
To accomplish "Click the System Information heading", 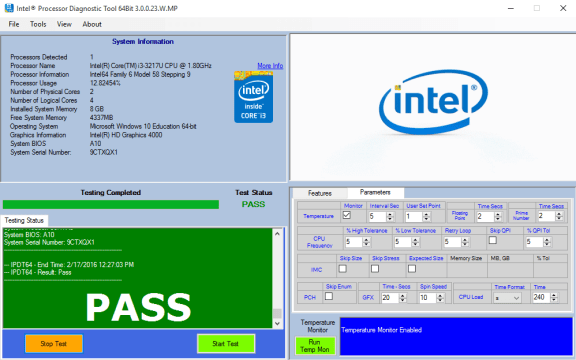I will (x=143, y=42).
